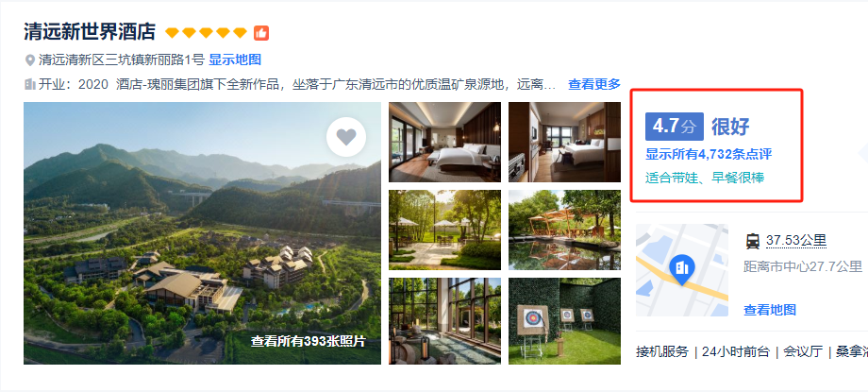Expand description with 查看更多
This screenshot has height=392, width=868.
(x=594, y=85)
